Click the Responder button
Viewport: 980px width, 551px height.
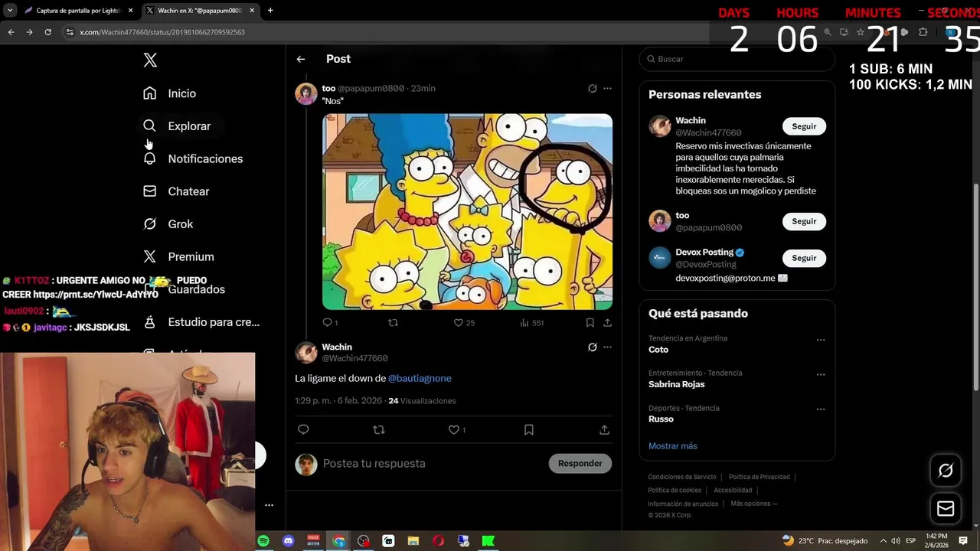580,464
